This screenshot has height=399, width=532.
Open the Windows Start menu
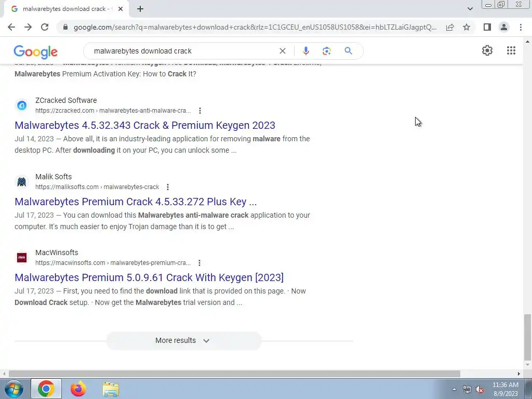[14, 389]
